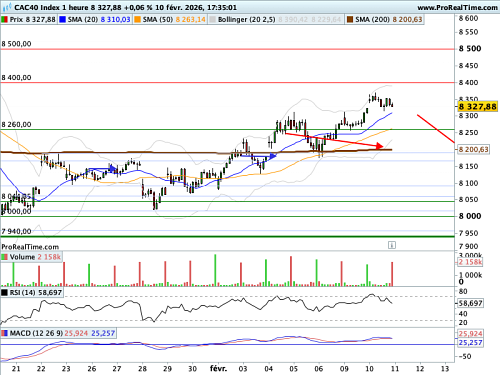Click the 58,697 RSI value tag on axis
Viewport: 500px width, 375px height.
point(470,303)
